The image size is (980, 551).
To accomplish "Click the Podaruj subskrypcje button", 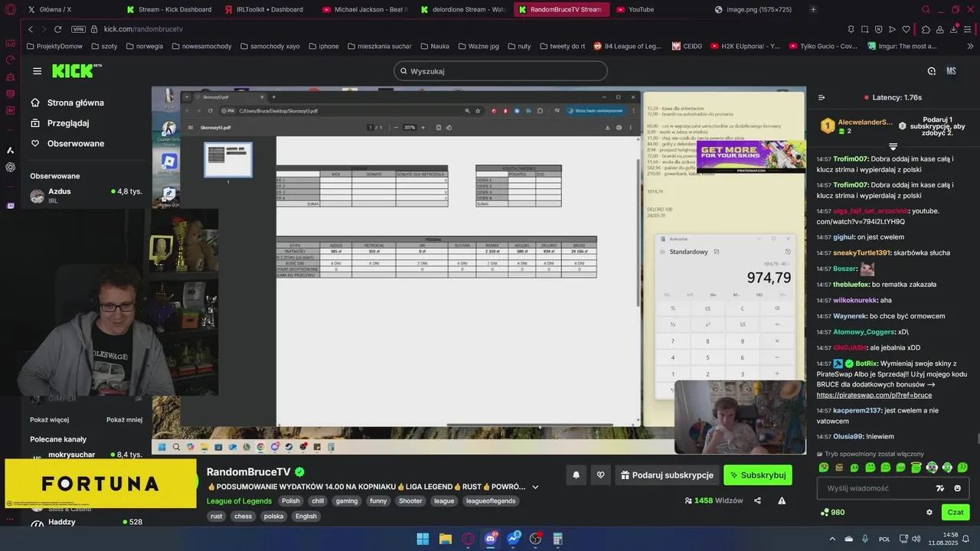I will pos(666,475).
